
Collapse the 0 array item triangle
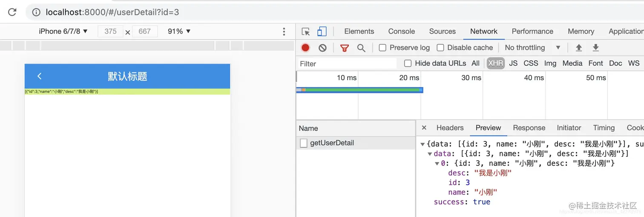click(x=437, y=164)
